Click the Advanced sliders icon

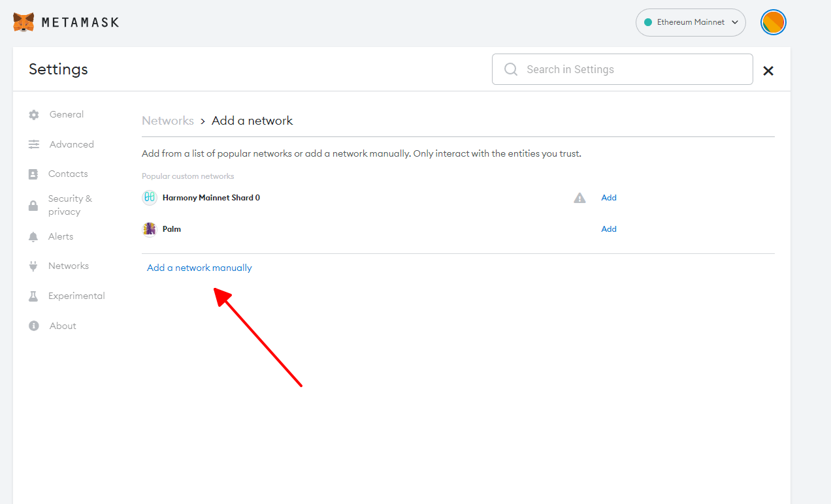pyautogui.click(x=34, y=144)
